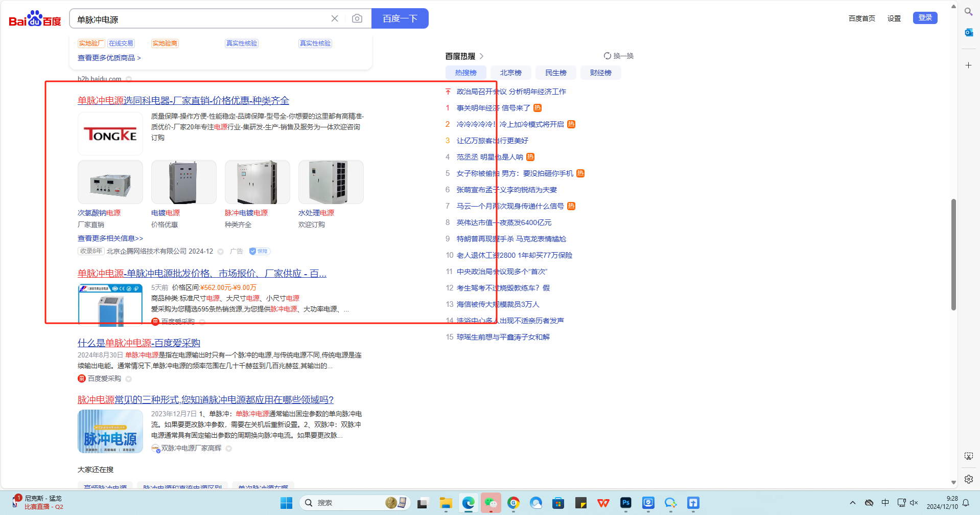Click the scrollbar up arrow
Image resolution: width=980 pixels, height=515 pixels.
(953, 7)
